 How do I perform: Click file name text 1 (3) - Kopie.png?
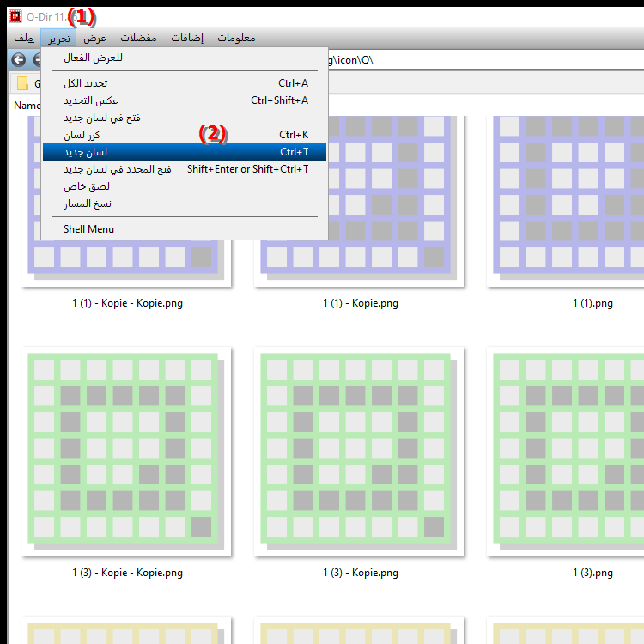click(x=360, y=573)
